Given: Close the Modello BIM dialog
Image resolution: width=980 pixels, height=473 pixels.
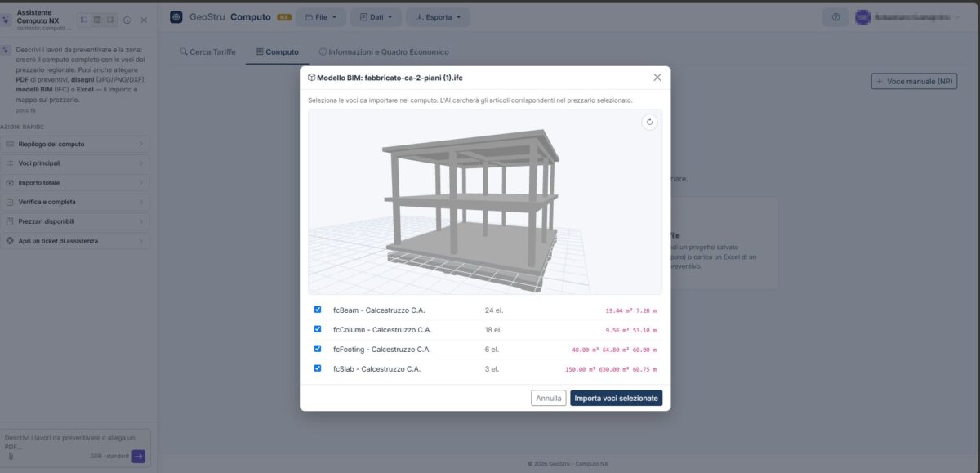Looking at the screenshot, I should [657, 78].
